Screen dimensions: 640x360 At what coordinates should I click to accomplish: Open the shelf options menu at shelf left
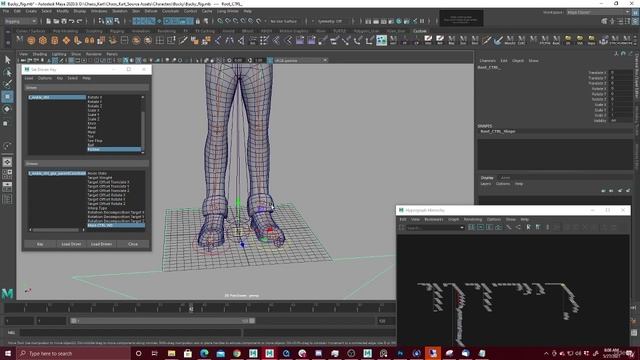coord(8,41)
